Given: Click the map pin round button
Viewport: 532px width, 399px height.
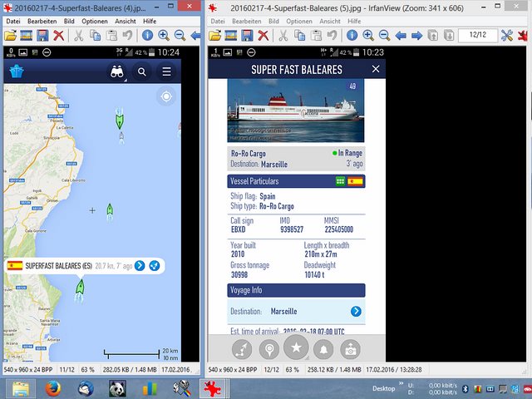Looking at the screenshot, I should pos(269,349).
